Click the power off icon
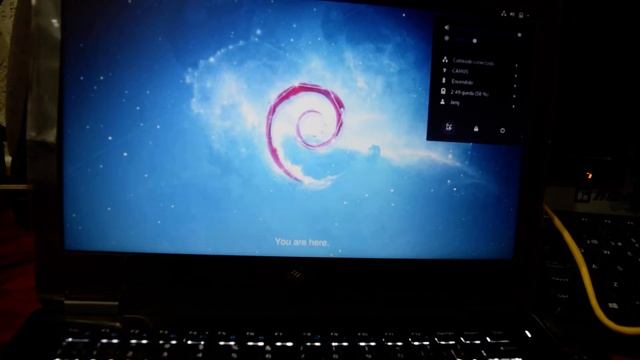 502,131
